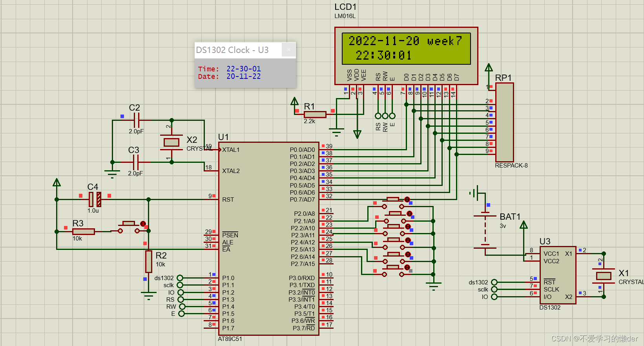Toggle latch dot on bottommost P2 push button
Screen dimensions: 644x346
pyautogui.click(x=407, y=267)
